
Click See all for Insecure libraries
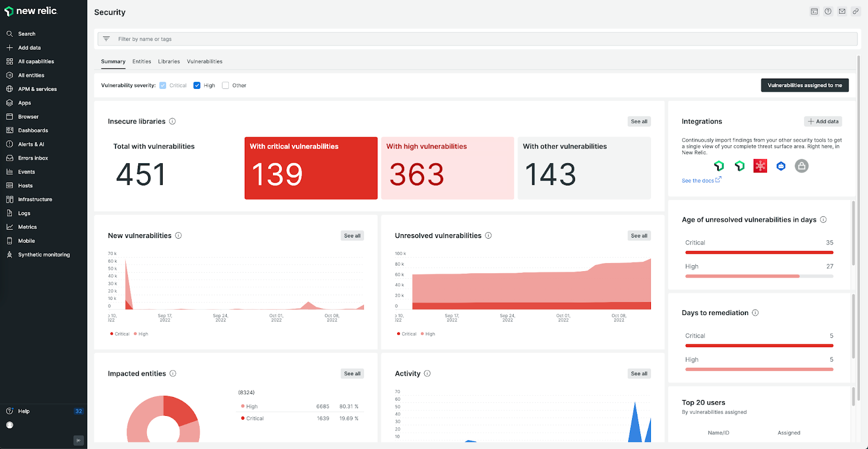[x=639, y=121]
